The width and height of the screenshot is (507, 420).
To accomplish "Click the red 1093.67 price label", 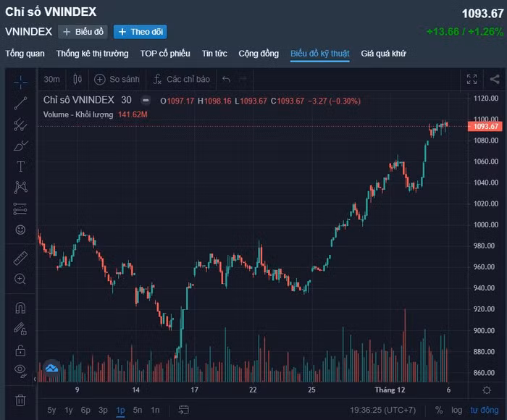I will tap(485, 127).
